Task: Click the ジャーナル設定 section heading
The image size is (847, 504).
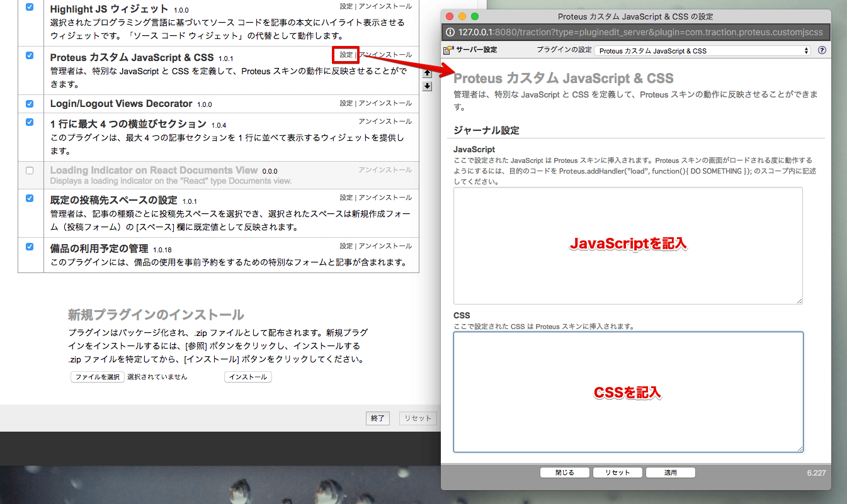Action: [486, 131]
